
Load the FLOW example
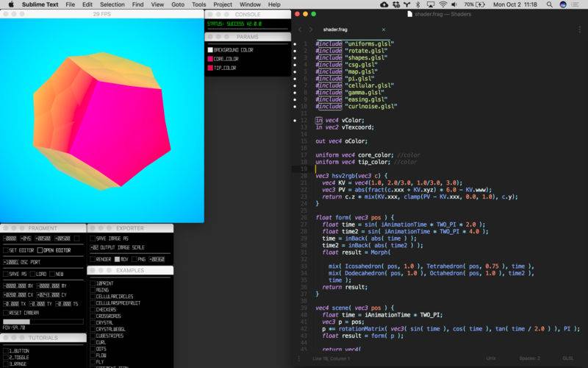point(98,355)
